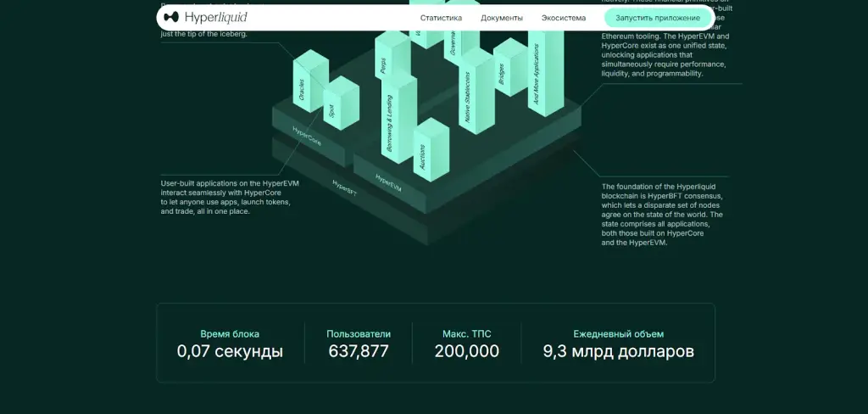Launch app via Запустить приложение button
Image resolution: width=868 pixels, height=414 pixels.
pyautogui.click(x=658, y=18)
